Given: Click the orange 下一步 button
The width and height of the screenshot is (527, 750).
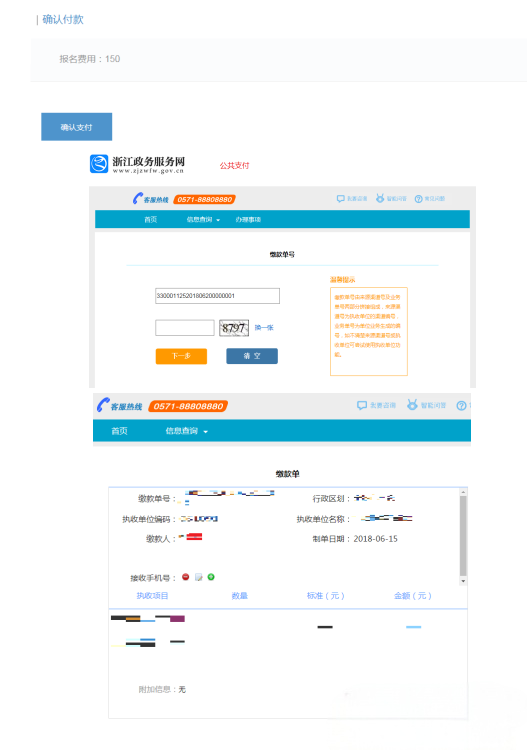Looking at the screenshot, I should pos(181,356).
